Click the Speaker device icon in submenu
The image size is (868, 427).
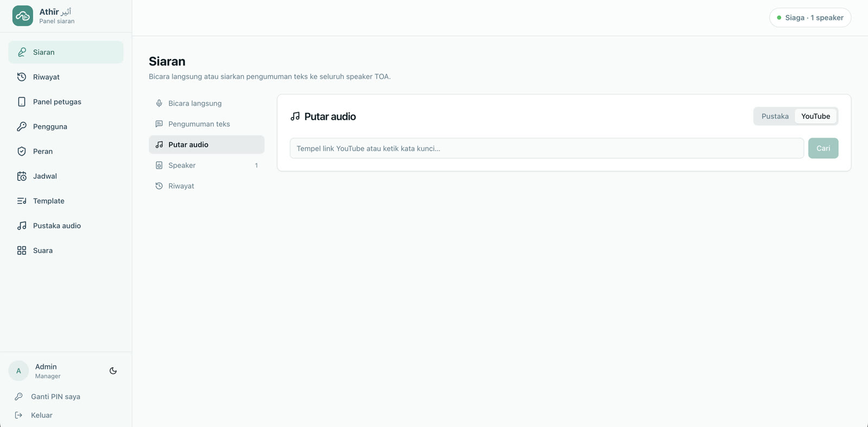[x=159, y=165]
